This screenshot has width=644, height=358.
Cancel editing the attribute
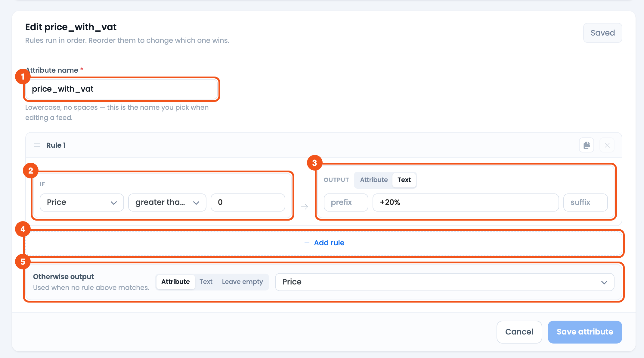coord(519,332)
